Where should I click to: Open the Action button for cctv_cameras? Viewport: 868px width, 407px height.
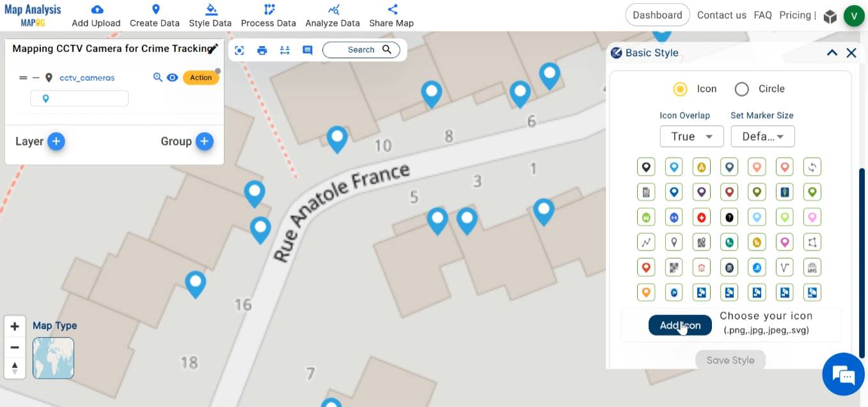[201, 77]
